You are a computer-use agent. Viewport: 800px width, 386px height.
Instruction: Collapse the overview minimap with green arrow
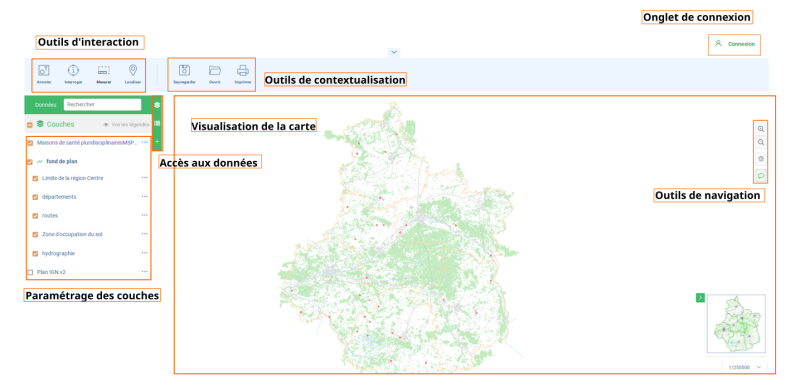[x=701, y=297]
